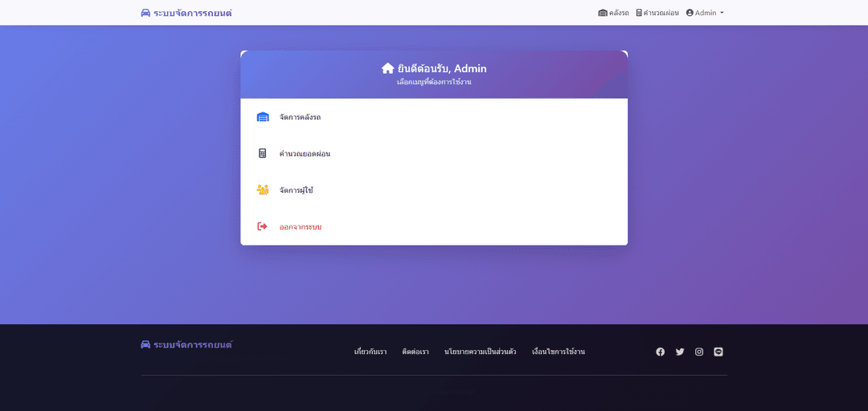Open คลังรถ in the top navbar
The image size is (868, 411).
pyautogui.click(x=613, y=13)
